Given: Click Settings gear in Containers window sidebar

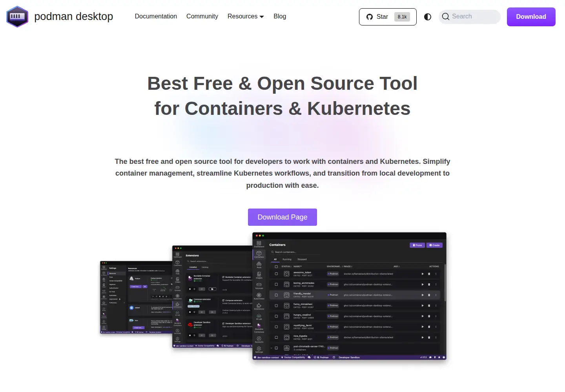Looking at the screenshot, I should coord(259,349).
